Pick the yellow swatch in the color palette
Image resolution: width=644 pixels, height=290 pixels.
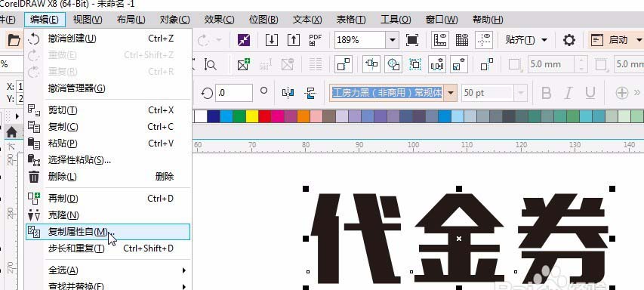coord(252,116)
